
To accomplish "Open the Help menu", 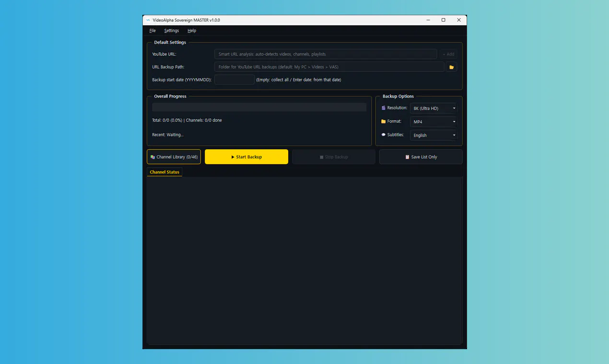I will point(192,31).
